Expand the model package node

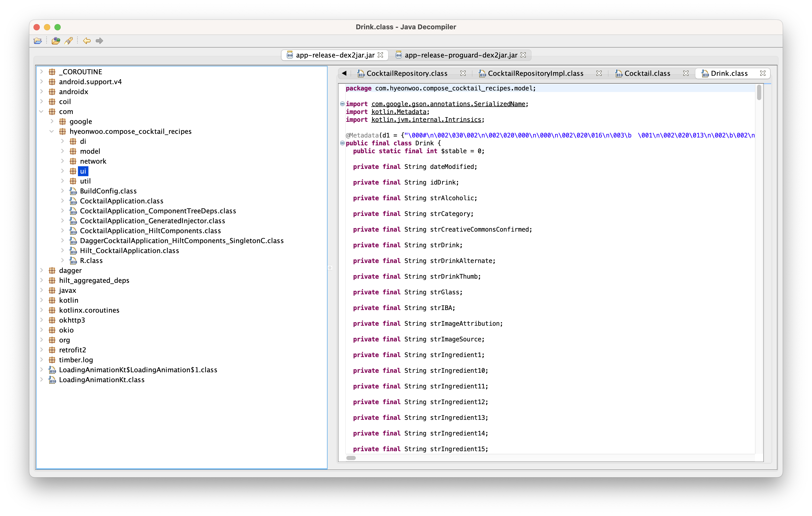[x=62, y=151]
